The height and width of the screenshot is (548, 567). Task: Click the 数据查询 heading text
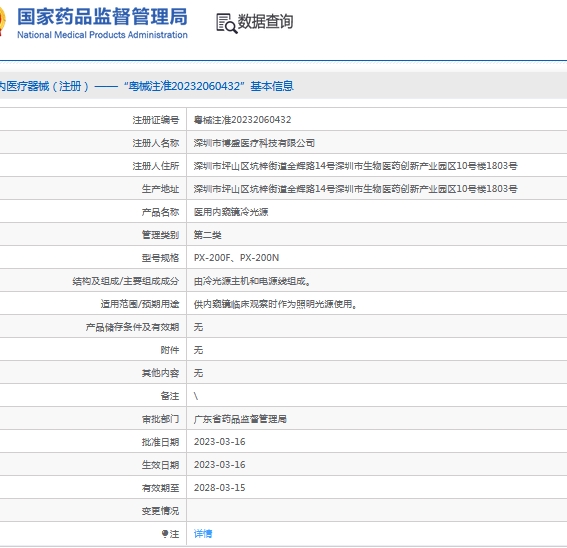click(x=265, y=22)
